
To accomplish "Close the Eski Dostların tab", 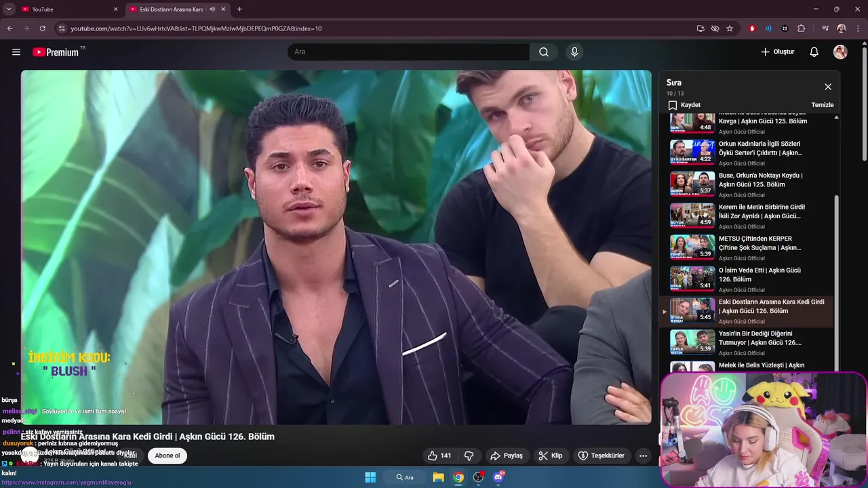I will [223, 9].
